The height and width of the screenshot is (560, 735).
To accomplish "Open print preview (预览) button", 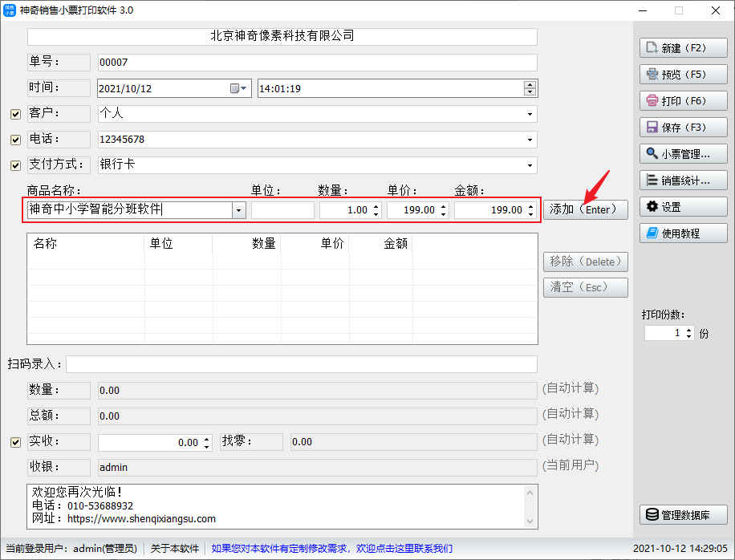I will pos(683,75).
